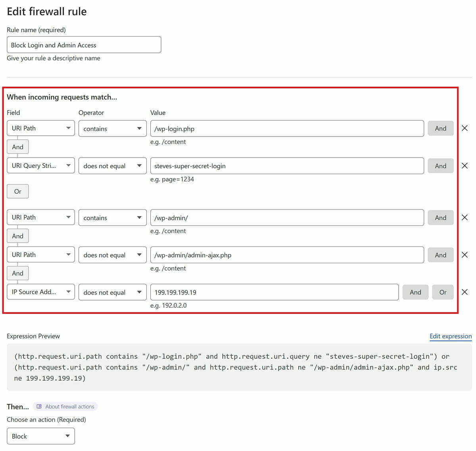Click And button beside /wp-admin/admin-ajax.php value

point(441,255)
